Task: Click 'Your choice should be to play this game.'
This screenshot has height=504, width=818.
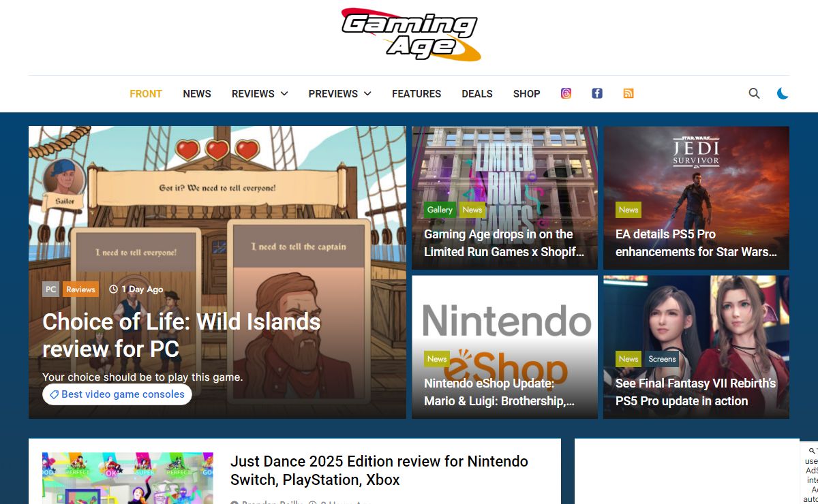Action: (x=142, y=377)
